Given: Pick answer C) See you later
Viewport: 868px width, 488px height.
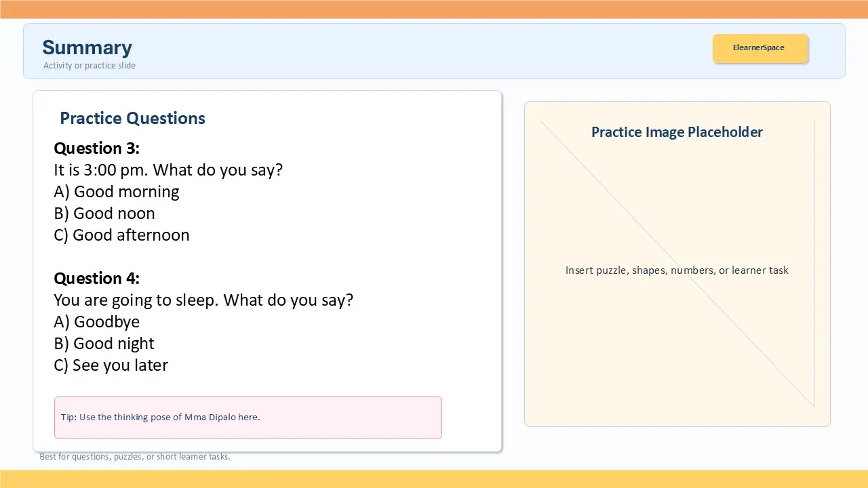Looking at the screenshot, I should point(111,365).
